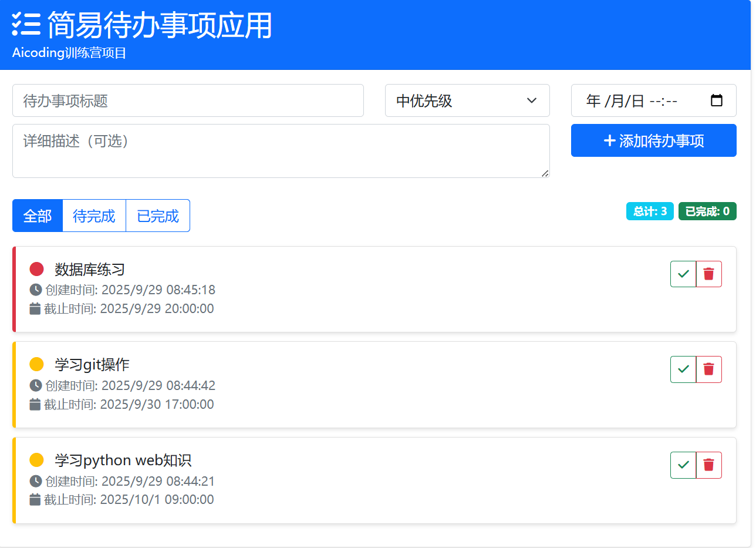Mark 学习git操作 as complete
The height and width of the screenshot is (548, 756).
tap(683, 369)
